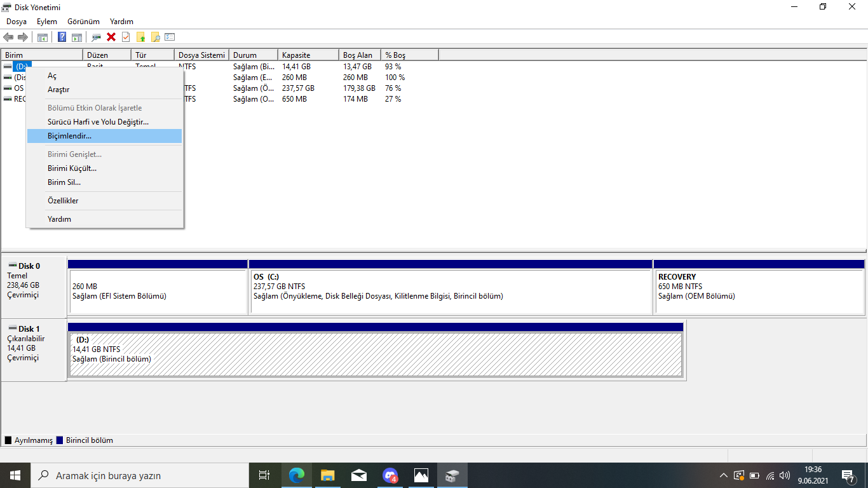Viewport: 868px width, 488px height.
Task: Click the Forward arrow toolbar icon
Action: [22, 37]
